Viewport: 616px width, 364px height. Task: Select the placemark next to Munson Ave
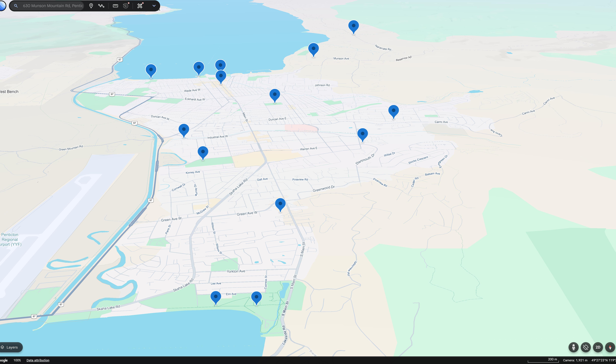coord(313,49)
